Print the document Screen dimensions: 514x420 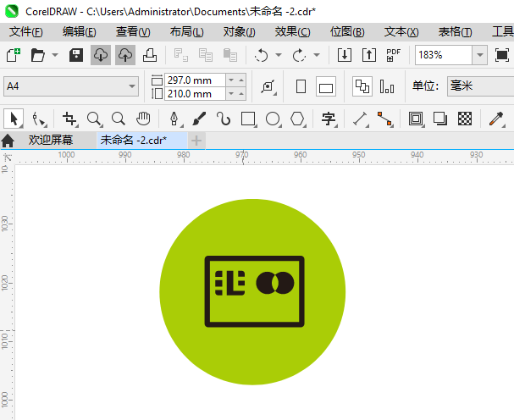150,55
